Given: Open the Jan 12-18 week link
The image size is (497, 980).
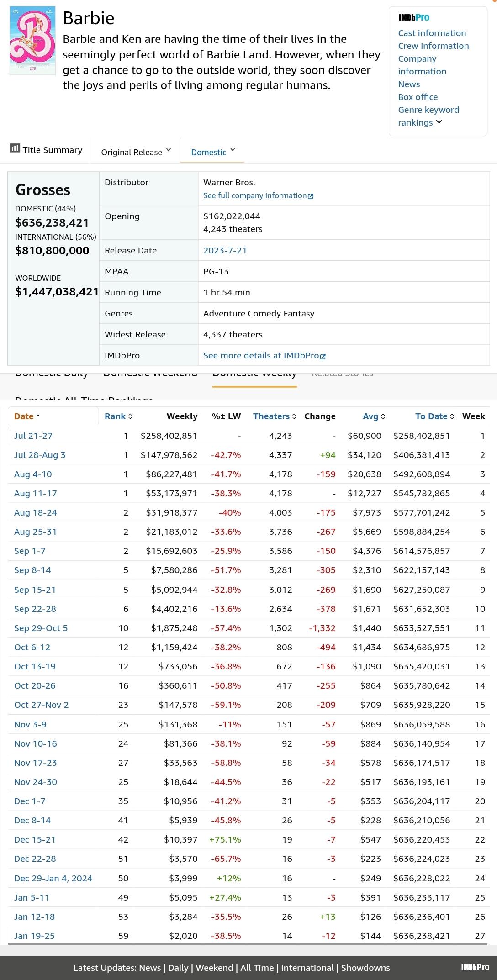Looking at the screenshot, I should point(34,917).
